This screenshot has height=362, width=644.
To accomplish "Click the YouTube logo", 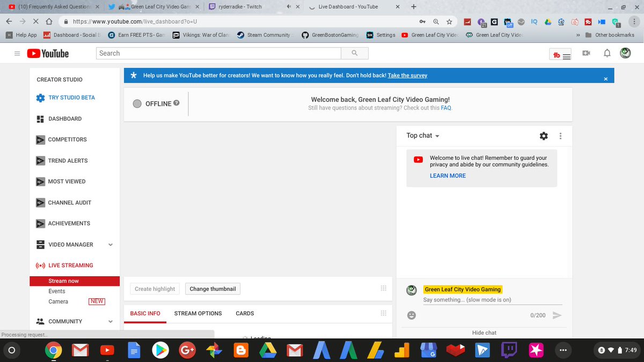I will [x=48, y=54].
